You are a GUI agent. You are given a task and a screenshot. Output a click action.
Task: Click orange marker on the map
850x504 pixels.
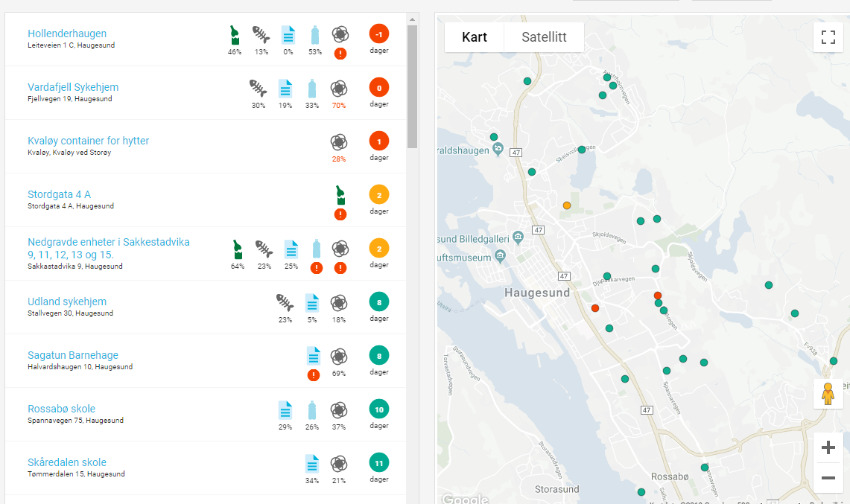[x=567, y=205]
